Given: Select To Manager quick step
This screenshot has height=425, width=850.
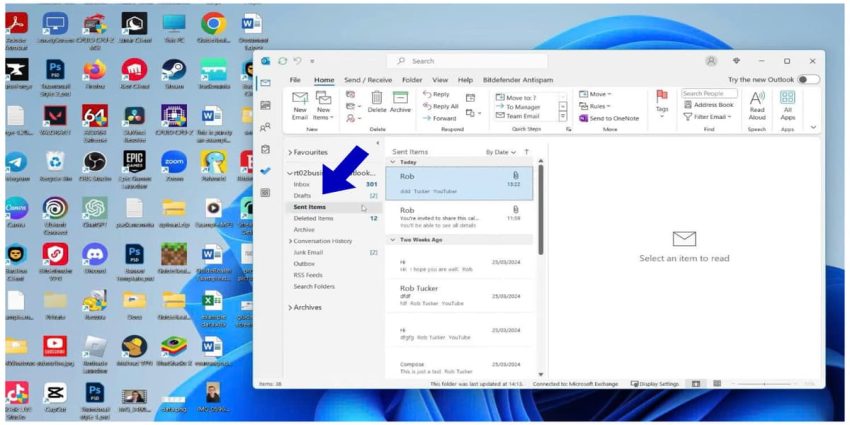Looking at the screenshot, I should coord(523,107).
